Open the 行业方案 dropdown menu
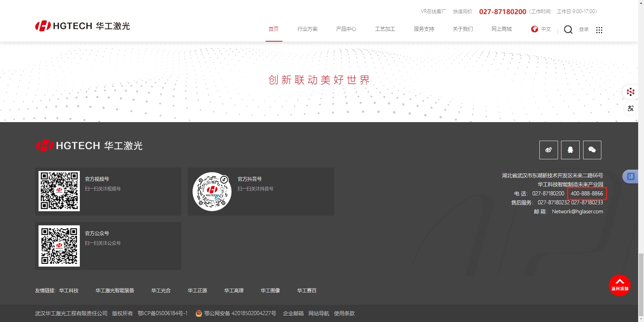Image resolution: width=644 pixels, height=322 pixels. click(x=307, y=29)
